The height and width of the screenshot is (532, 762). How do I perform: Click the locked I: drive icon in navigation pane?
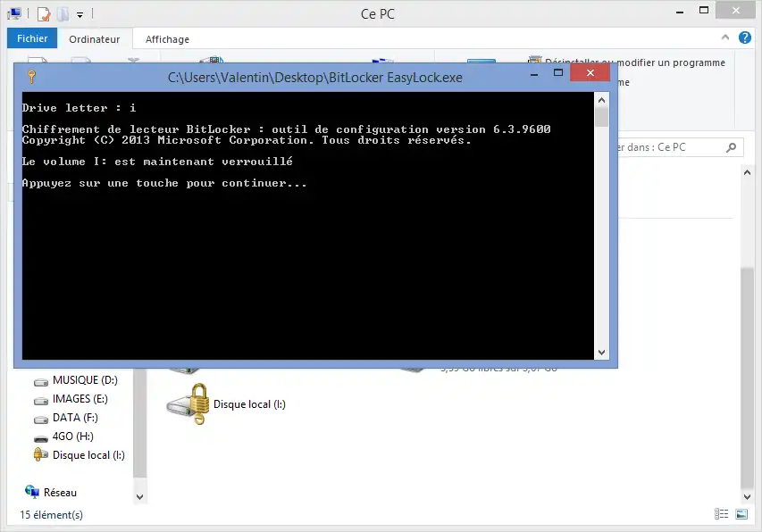tap(40, 455)
